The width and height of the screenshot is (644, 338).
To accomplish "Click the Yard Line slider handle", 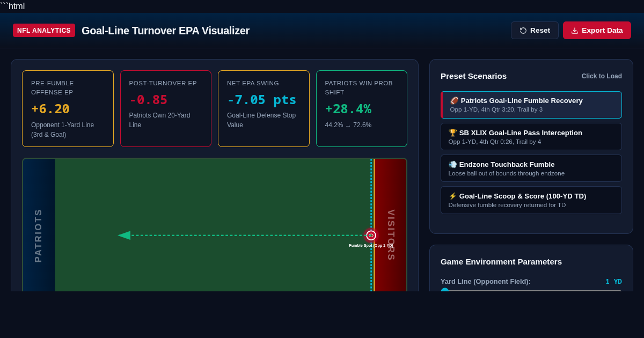I will pos(445,290).
